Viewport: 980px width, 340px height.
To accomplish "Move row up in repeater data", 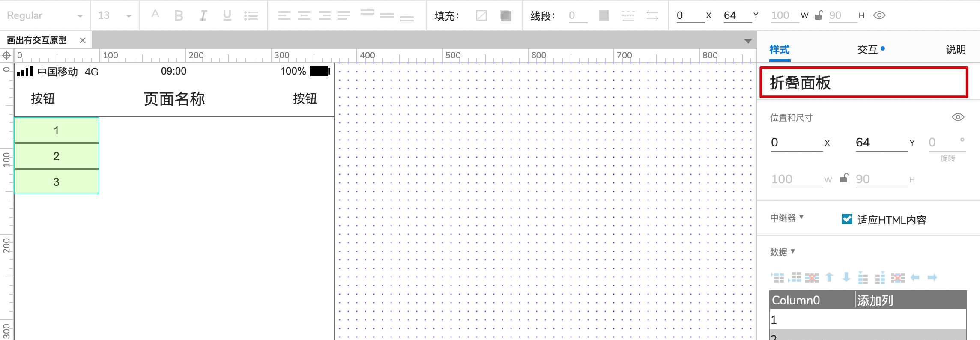I will click(829, 277).
